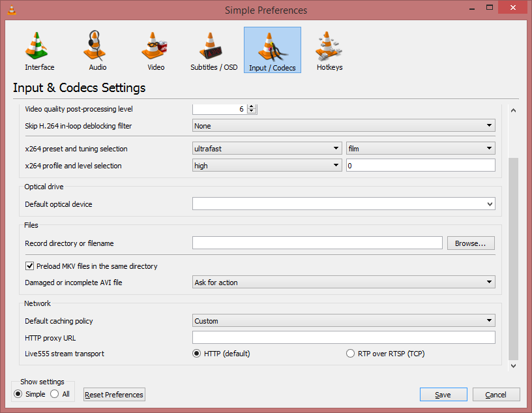
Task: Save the preferences
Action: (x=443, y=395)
